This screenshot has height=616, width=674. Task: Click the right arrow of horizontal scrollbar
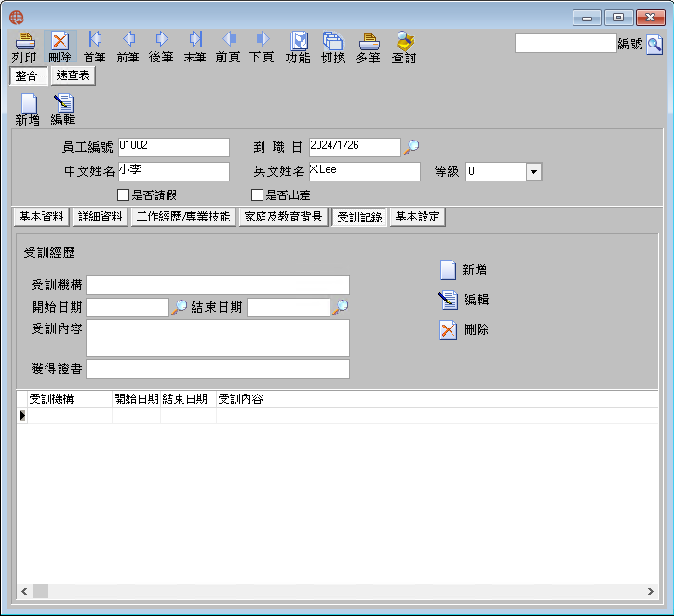pos(651,592)
